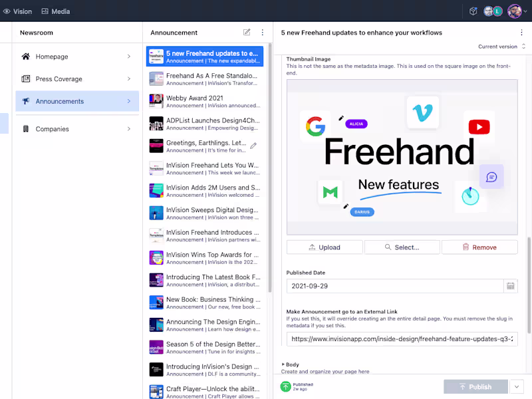Open 'InVision Freehand Lets You W...' announcement
532x399 pixels.
[205, 168]
